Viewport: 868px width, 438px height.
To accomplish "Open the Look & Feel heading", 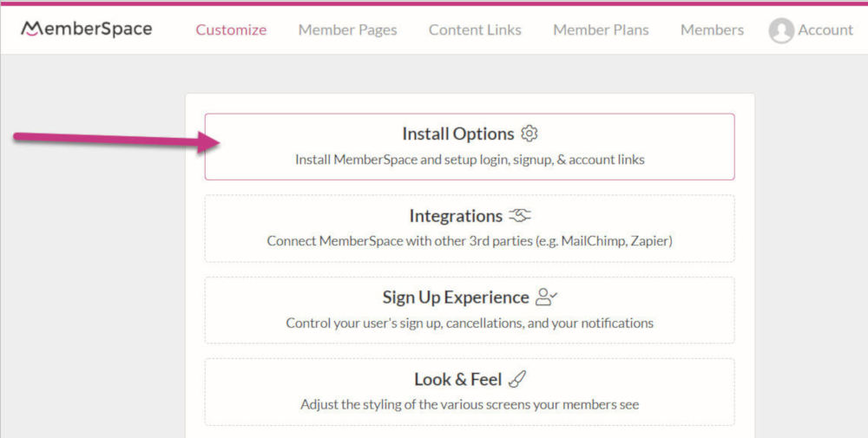I will tap(457, 379).
